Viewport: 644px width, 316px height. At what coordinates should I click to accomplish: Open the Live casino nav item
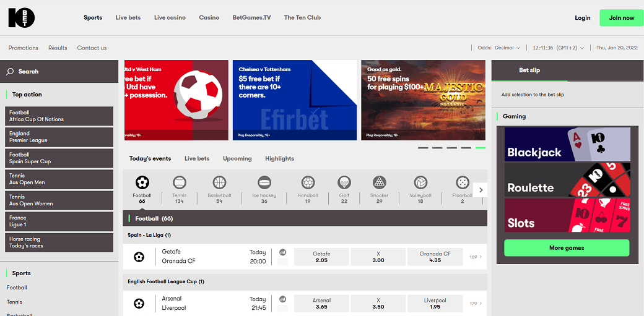point(170,18)
